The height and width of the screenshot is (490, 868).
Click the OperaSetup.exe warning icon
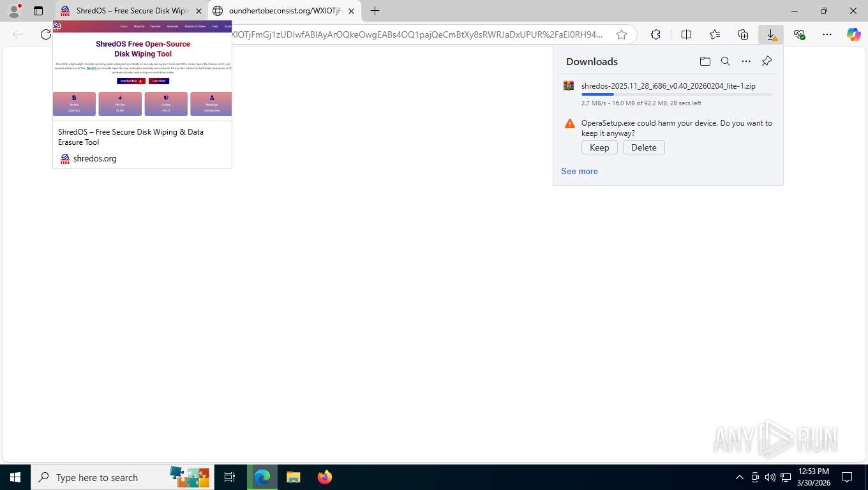coord(570,124)
